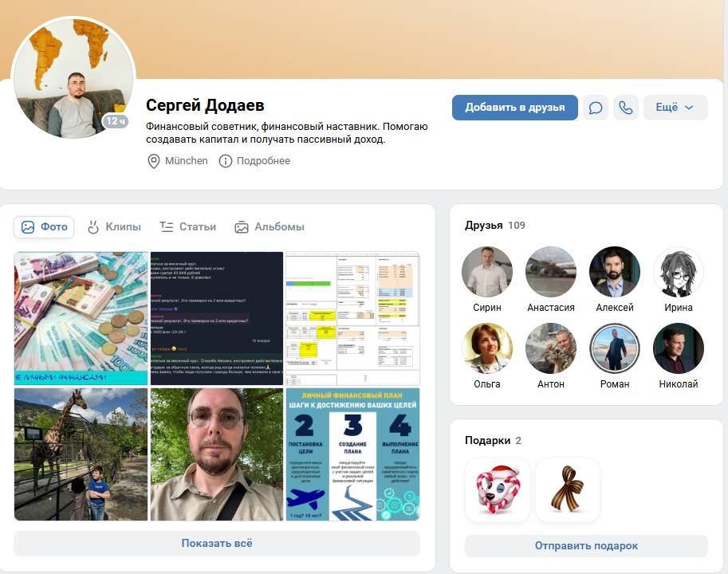Image resolution: width=728 pixels, height=574 pixels.
Task: Click Показать всё photos button
Action: click(217, 544)
